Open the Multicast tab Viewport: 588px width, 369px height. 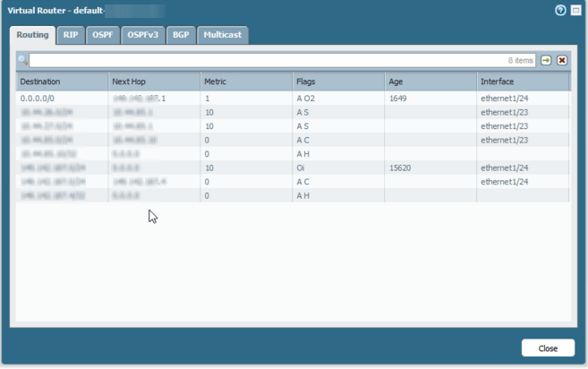pos(222,35)
